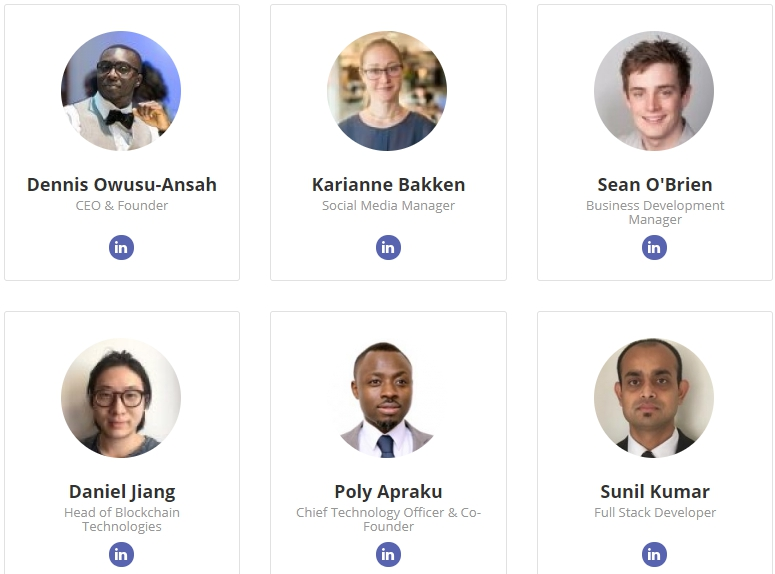Click Karianne Bakken's profile photo
The height and width of the screenshot is (574, 775).
(387, 91)
